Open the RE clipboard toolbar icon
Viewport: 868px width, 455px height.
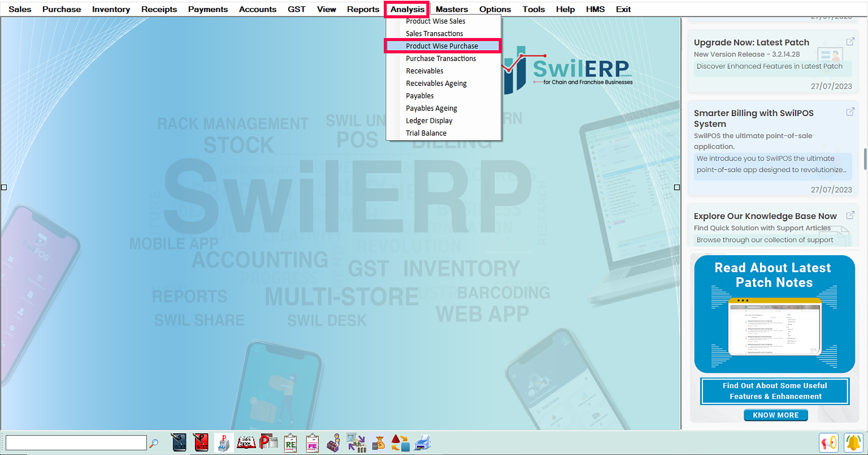[290, 443]
